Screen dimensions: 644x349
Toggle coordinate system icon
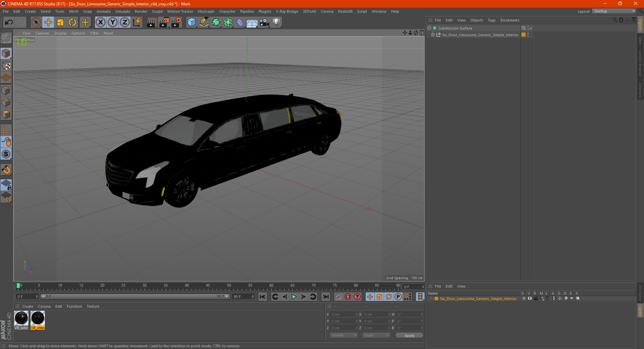[x=137, y=22]
